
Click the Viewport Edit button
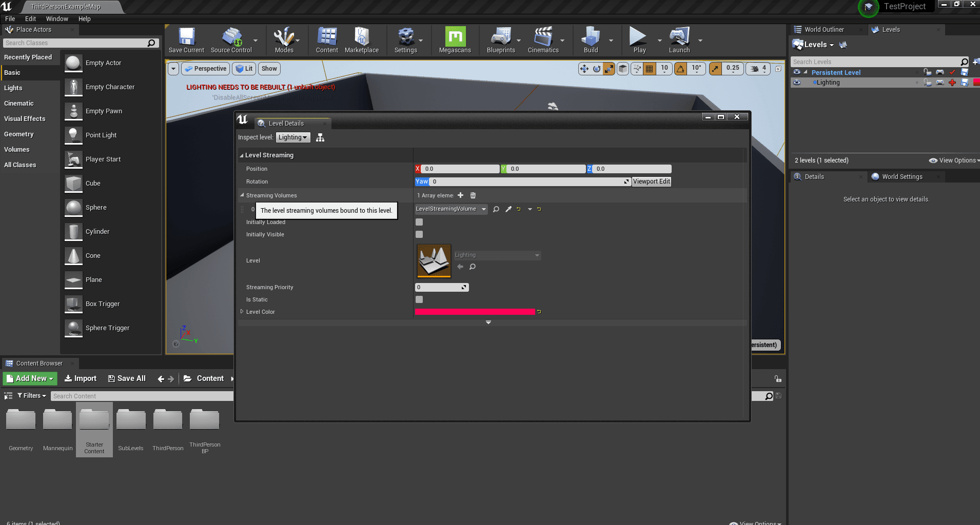point(651,181)
